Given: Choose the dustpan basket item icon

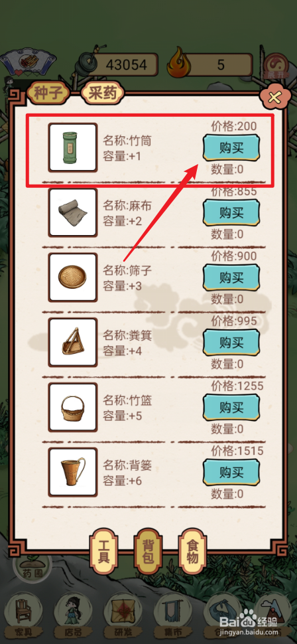Looking at the screenshot, I should 73,342.
